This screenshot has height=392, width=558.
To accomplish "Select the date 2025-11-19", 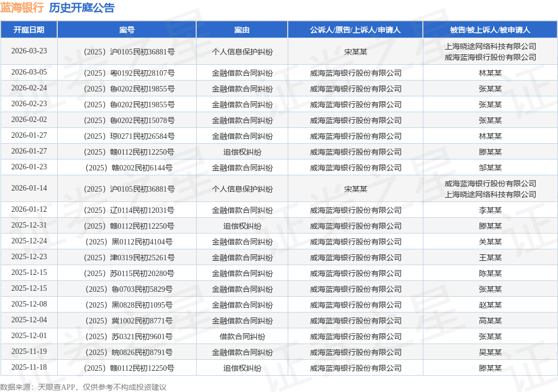I will point(29,352).
